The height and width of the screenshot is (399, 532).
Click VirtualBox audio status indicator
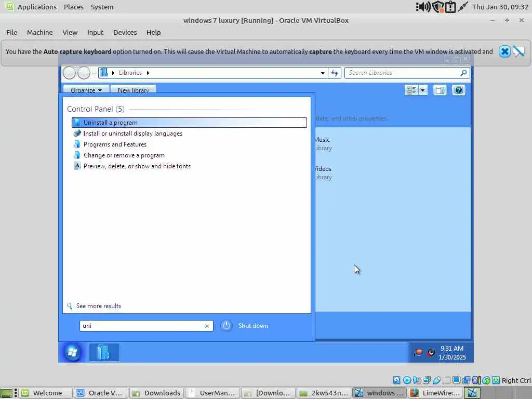417,380
